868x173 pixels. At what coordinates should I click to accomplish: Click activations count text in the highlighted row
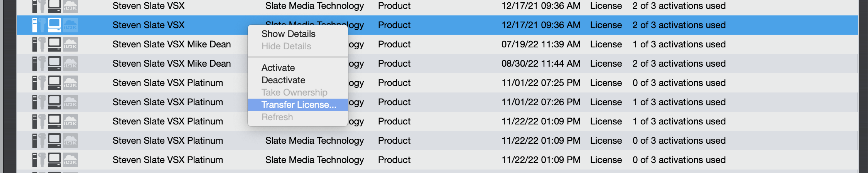click(x=679, y=25)
